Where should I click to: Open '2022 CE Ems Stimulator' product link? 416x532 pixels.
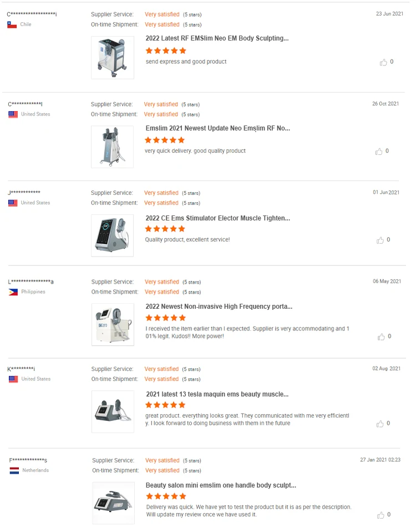point(217,218)
